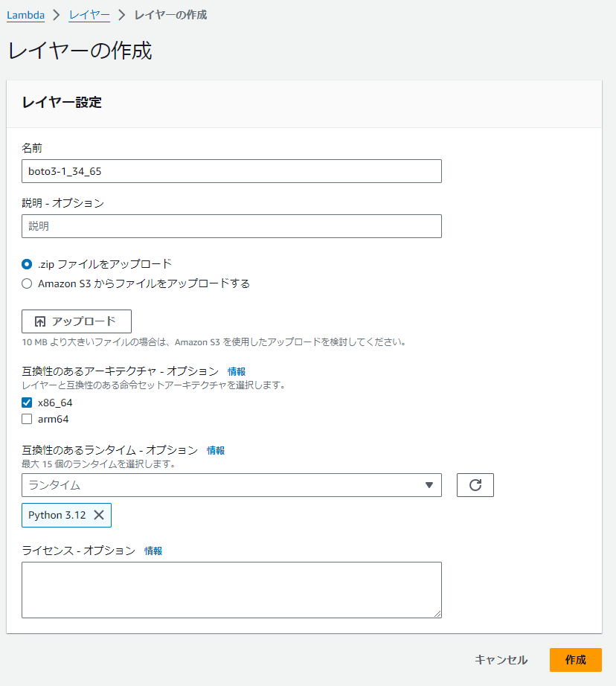Screen dimensions: 616x686
Task: Click the 説明 description input field
Action: point(231,225)
